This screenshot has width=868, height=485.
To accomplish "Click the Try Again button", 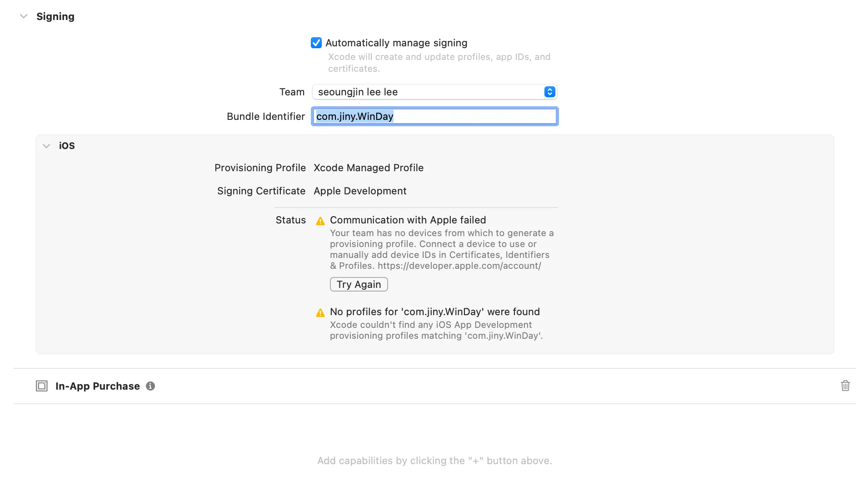I will click(359, 284).
